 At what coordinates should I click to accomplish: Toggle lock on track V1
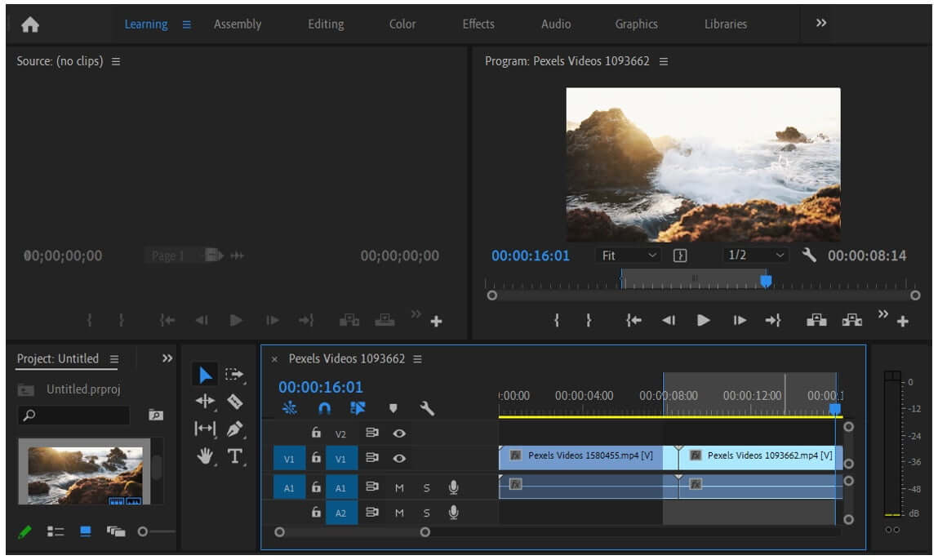click(x=316, y=458)
